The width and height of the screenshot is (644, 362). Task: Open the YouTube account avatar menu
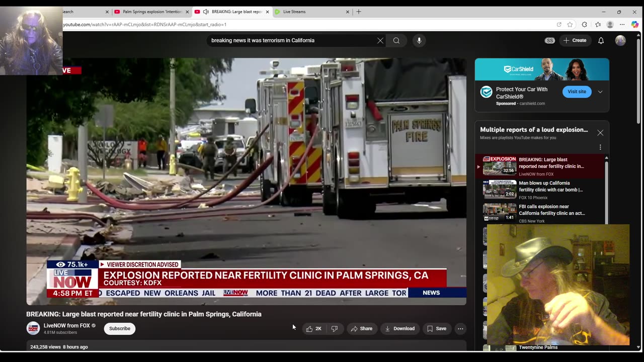click(620, 41)
